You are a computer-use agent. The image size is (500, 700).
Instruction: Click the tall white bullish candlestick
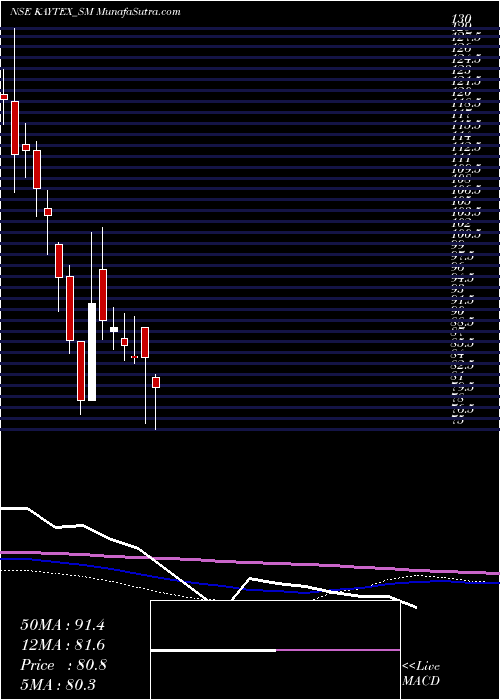coord(92,352)
